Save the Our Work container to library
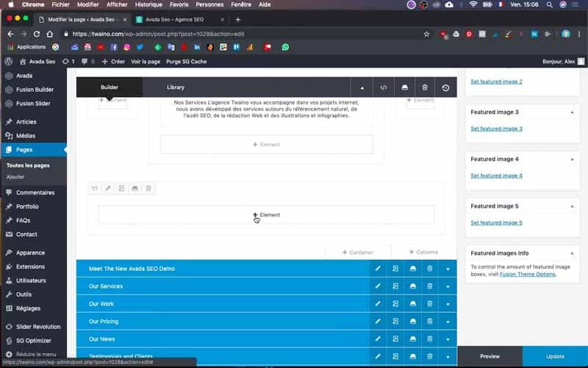The image size is (588, 368). 412,304
